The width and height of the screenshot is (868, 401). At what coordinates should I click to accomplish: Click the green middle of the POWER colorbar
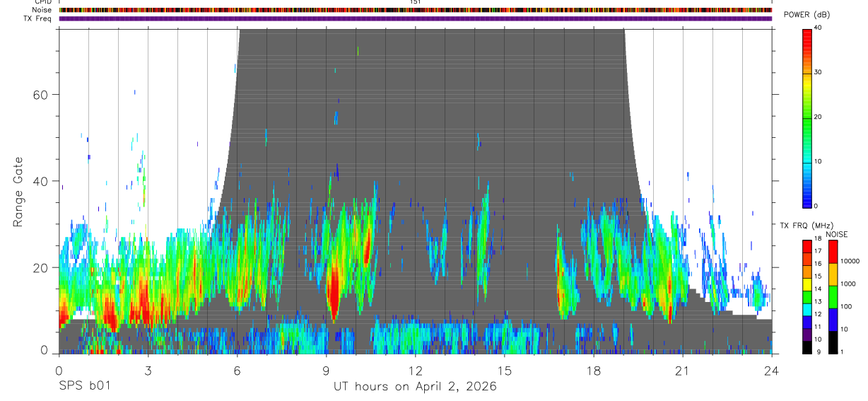point(807,117)
